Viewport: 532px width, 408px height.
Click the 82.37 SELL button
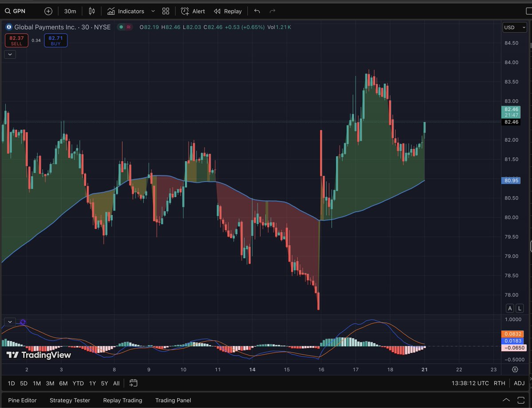point(16,40)
